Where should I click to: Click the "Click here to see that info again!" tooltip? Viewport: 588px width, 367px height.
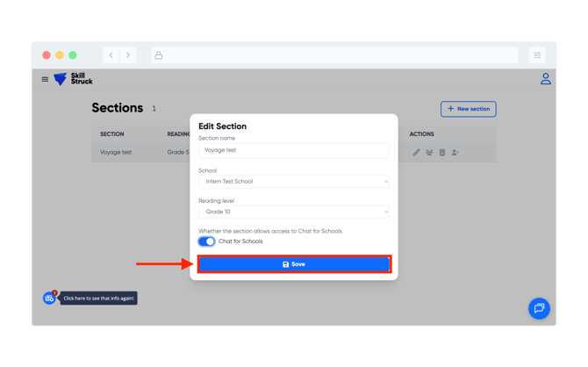click(x=98, y=299)
